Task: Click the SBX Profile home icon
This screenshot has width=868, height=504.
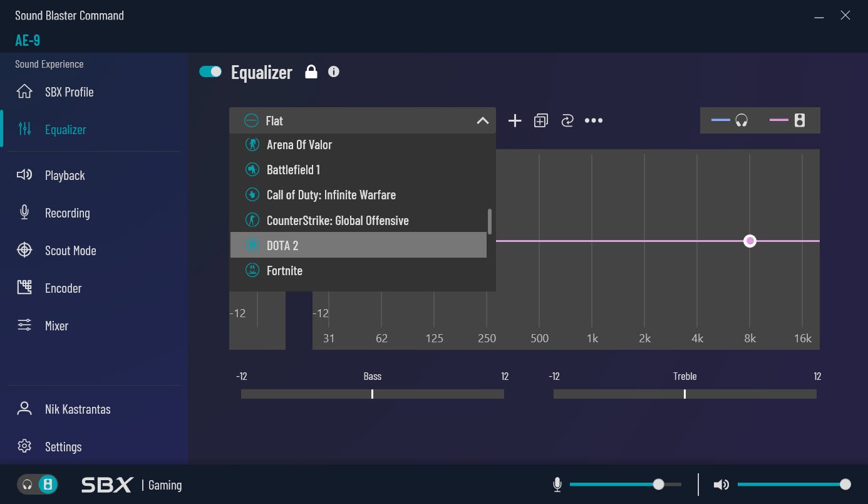Action: click(x=24, y=92)
